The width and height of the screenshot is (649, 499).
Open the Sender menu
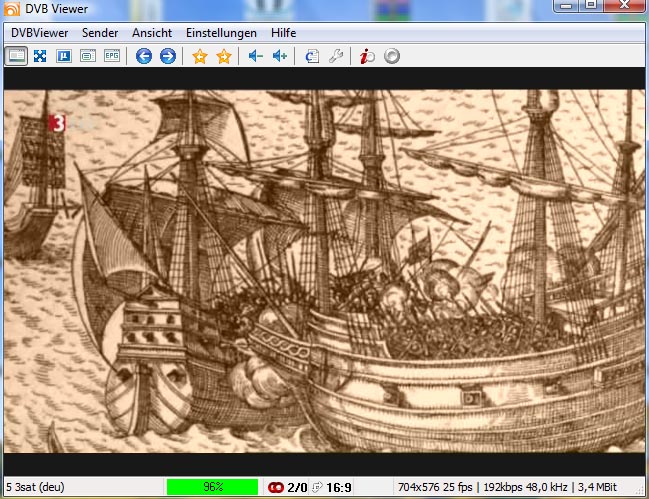click(100, 33)
